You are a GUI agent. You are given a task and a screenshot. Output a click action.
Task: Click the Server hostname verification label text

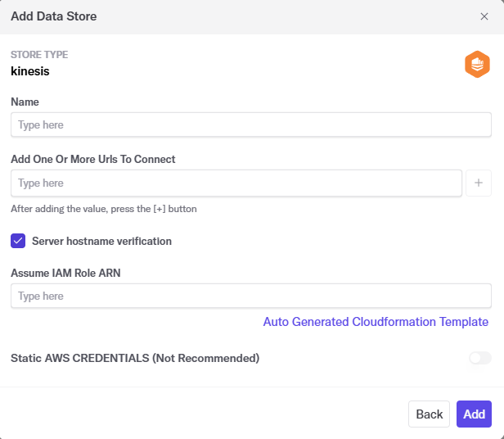[101, 241]
